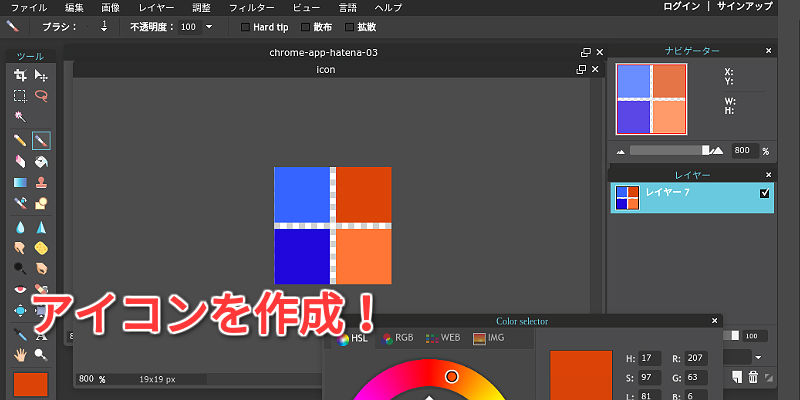Select the Bloat tool

click(x=20, y=310)
